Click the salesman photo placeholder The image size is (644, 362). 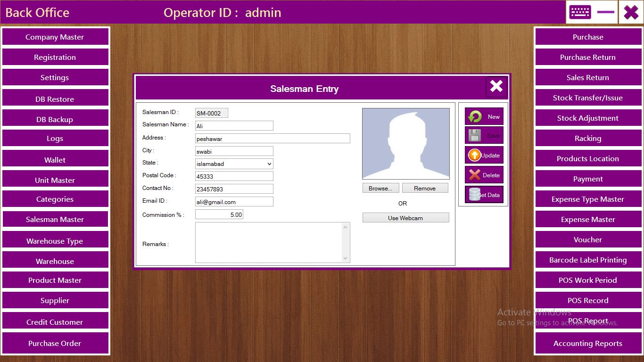(x=405, y=144)
